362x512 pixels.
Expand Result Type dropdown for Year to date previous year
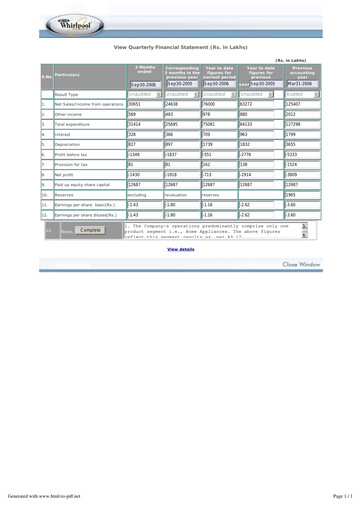point(257,95)
